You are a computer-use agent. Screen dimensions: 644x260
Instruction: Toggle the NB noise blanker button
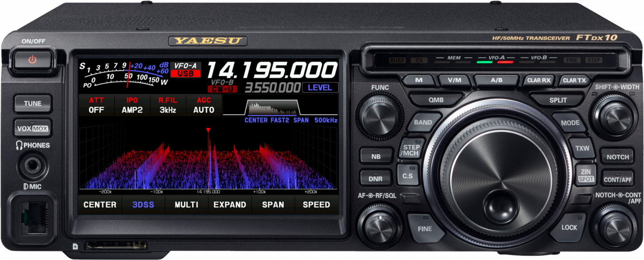tap(376, 157)
